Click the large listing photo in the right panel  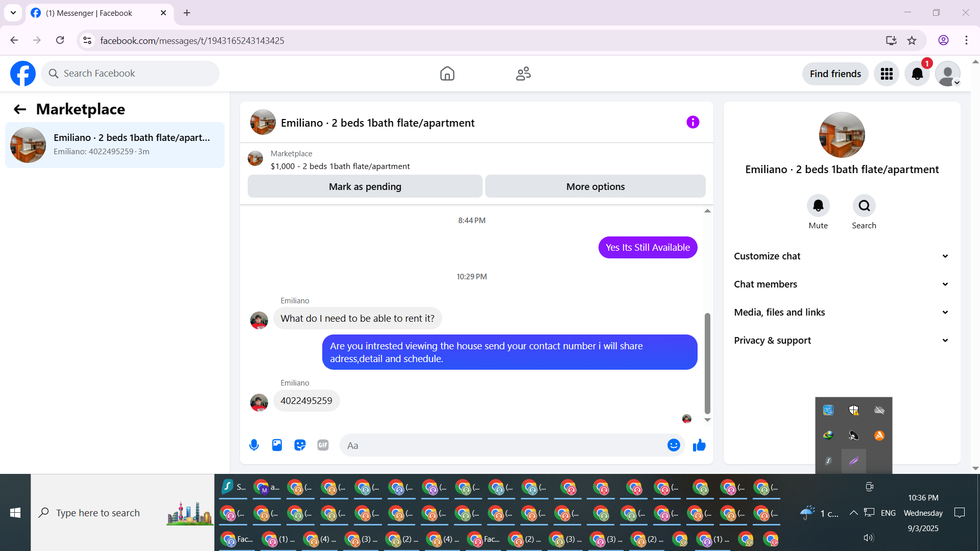842,135
